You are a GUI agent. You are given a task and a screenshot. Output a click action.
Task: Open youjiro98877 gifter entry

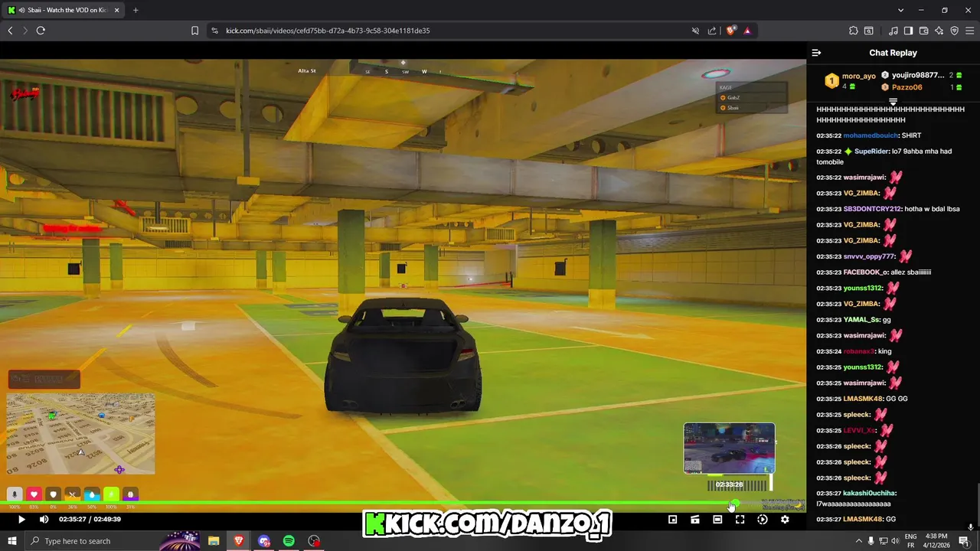[918, 75]
